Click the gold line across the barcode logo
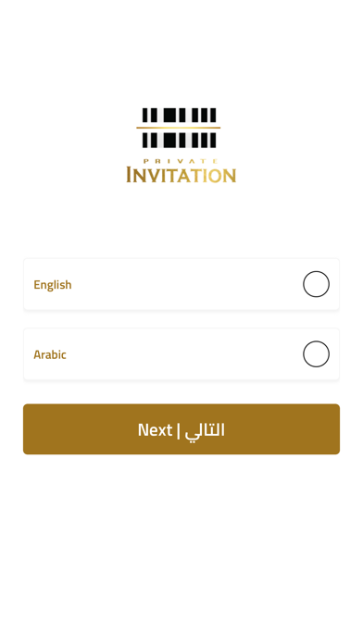 (x=179, y=128)
